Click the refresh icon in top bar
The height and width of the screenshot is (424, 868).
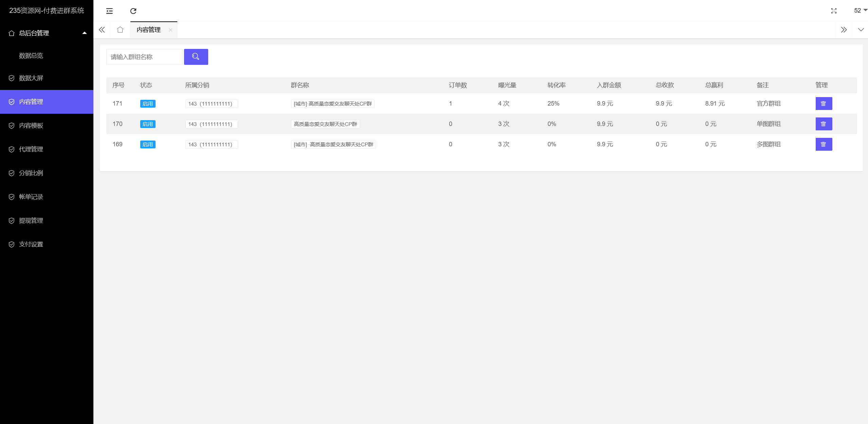[x=133, y=11]
